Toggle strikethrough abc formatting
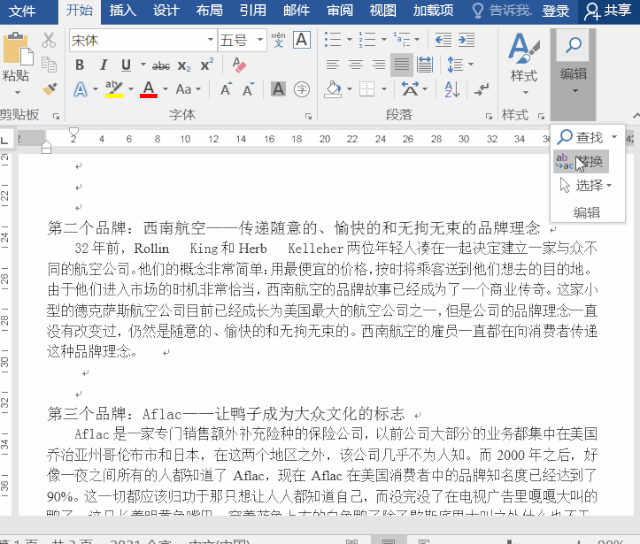This screenshot has height=544, width=640. [x=161, y=65]
